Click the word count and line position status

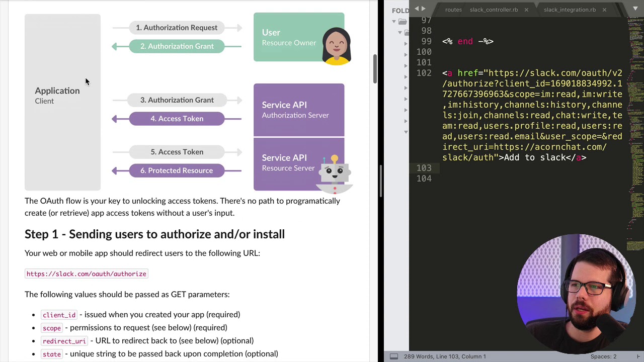(x=445, y=356)
